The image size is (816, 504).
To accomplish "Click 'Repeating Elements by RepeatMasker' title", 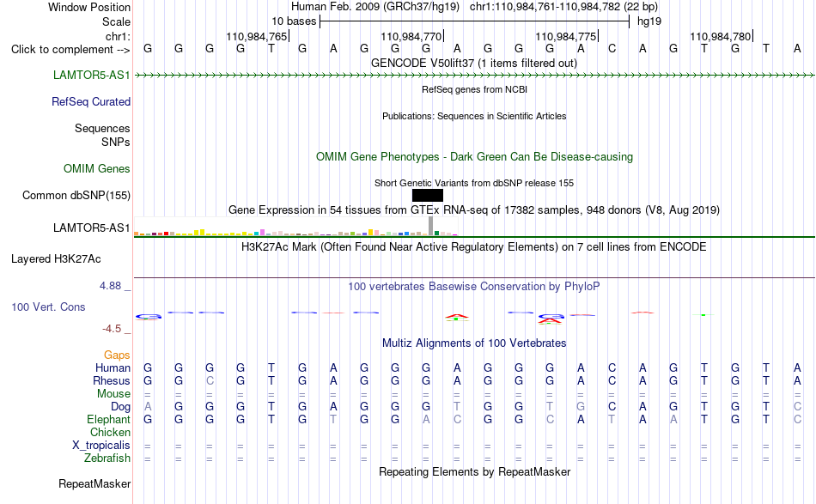I will tap(475, 472).
